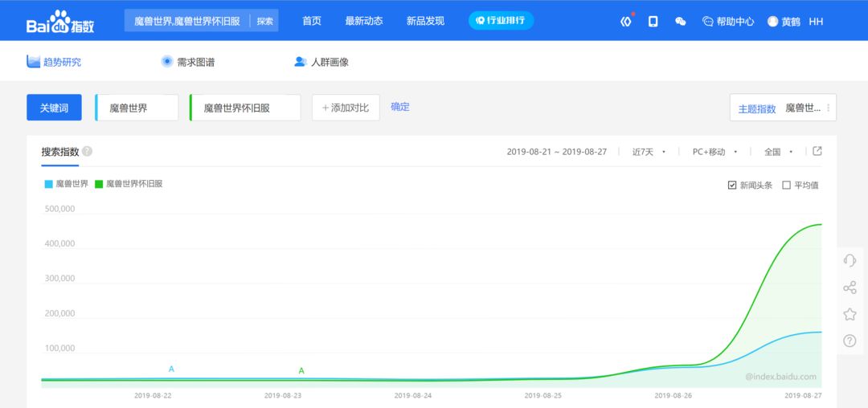Click the star favorite icon on sidebar
The height and width of the screenshot is (408, 868).
click(x=850, y=314)
